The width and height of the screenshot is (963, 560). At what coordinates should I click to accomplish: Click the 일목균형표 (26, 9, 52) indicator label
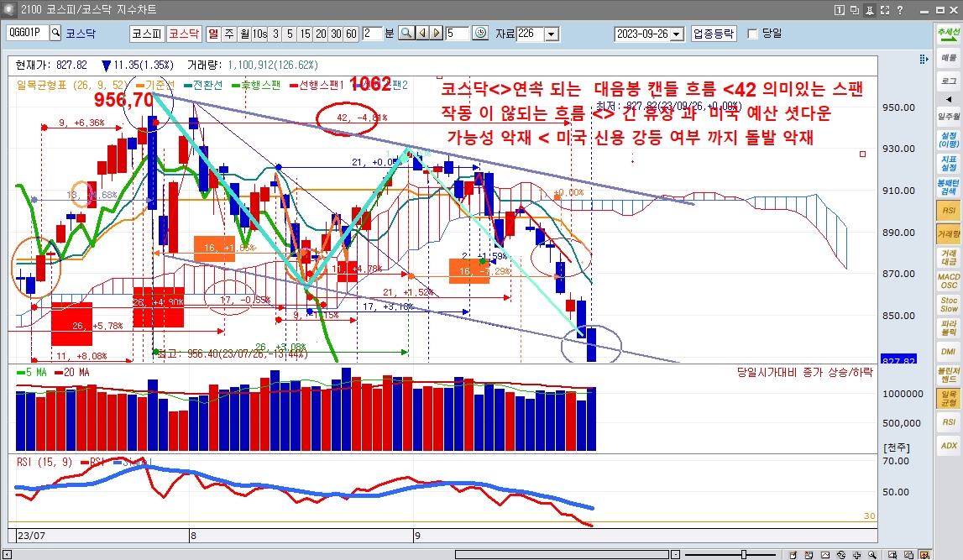pos(72,85)
